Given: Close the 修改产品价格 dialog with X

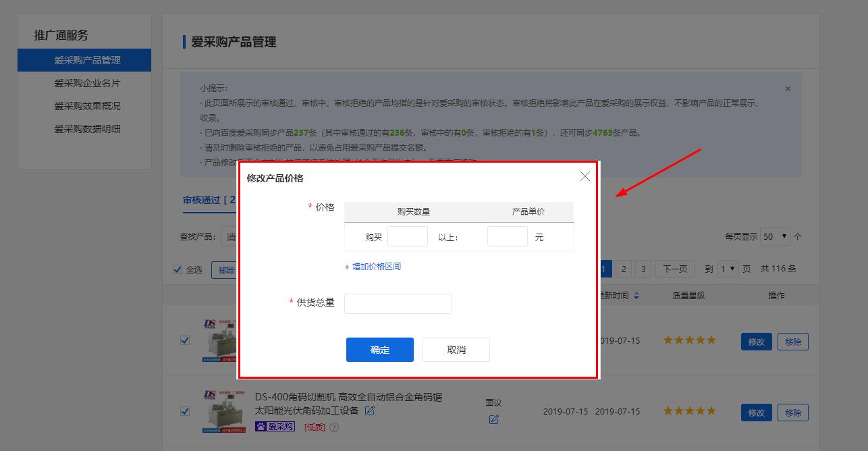Looking at the screenshot, I should click(x=585, y=176).
